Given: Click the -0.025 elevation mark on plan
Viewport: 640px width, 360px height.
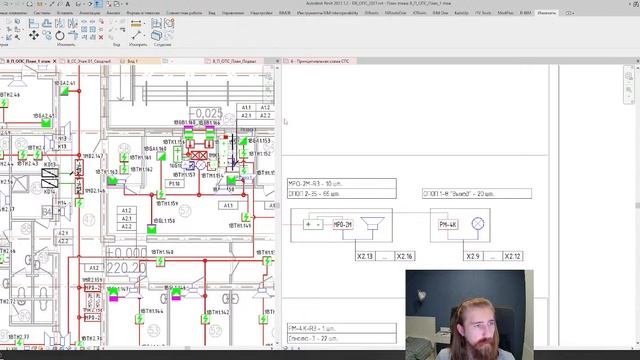Looking at the screenshot, I should click(206, 113).
